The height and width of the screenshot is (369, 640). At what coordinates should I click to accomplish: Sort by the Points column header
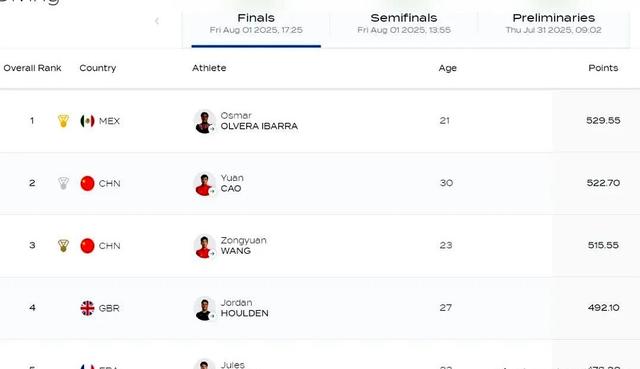pos(603,68)
